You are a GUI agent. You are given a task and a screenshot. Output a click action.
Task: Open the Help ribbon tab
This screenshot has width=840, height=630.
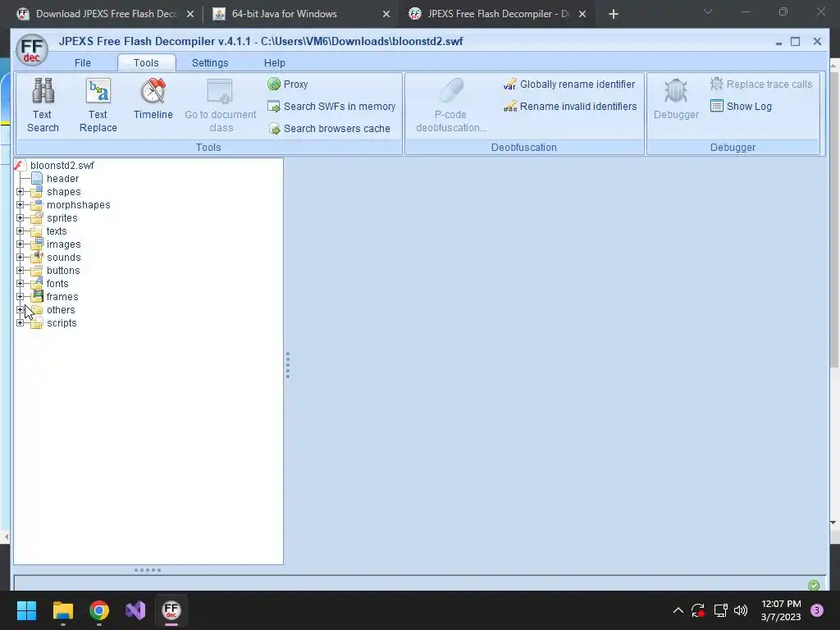pos(274,62)
